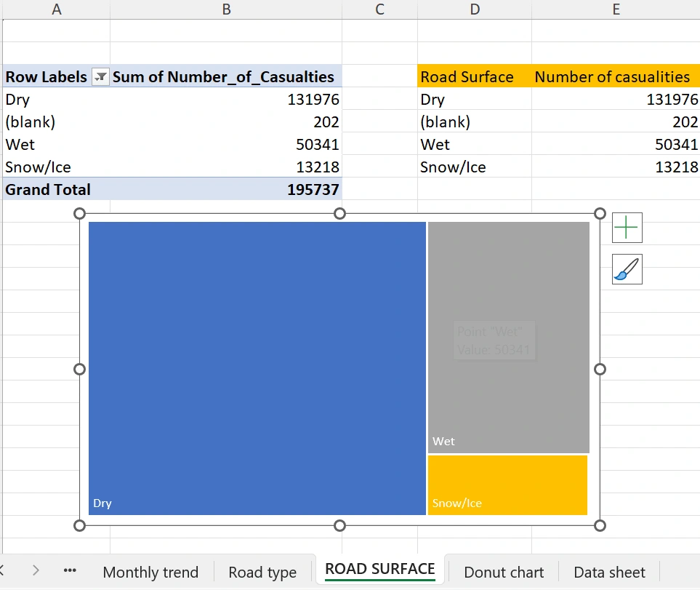Select Snow/Ice cell in column D
This screenshot has width=700, height=590.
(x=475, y=167)
